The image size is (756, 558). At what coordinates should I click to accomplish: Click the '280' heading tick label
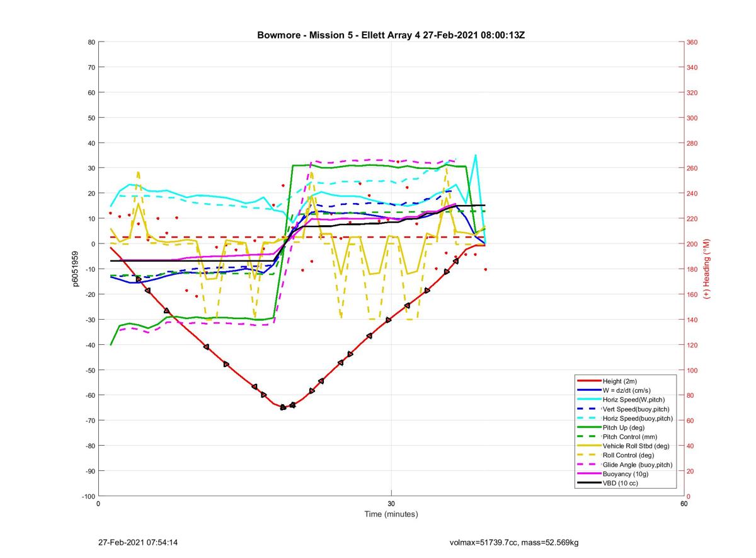(x=692, y=143)
